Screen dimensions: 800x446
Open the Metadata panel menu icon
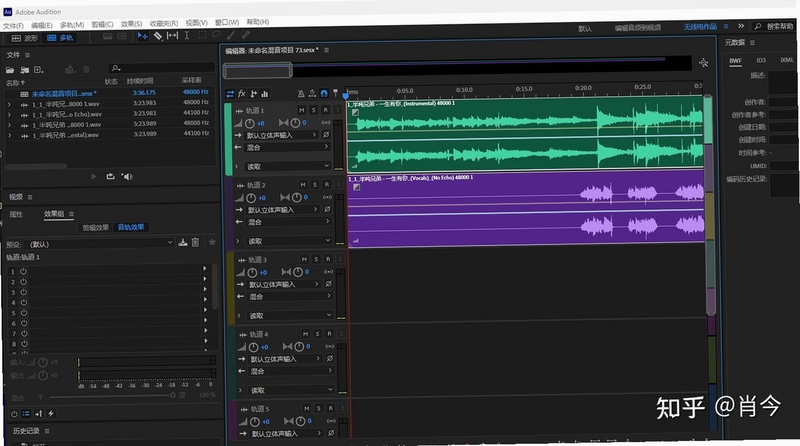coord(753,43)
